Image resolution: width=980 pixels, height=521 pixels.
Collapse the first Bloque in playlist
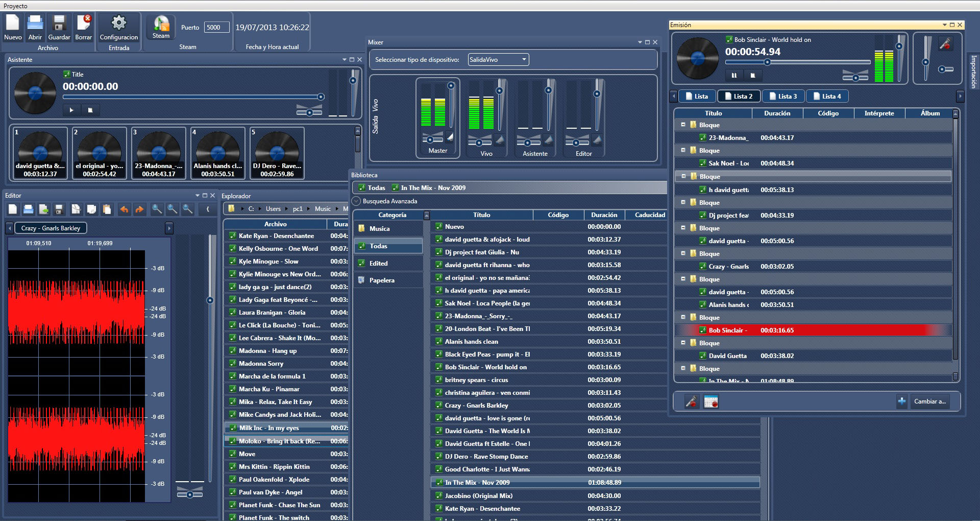coord(683,125)
